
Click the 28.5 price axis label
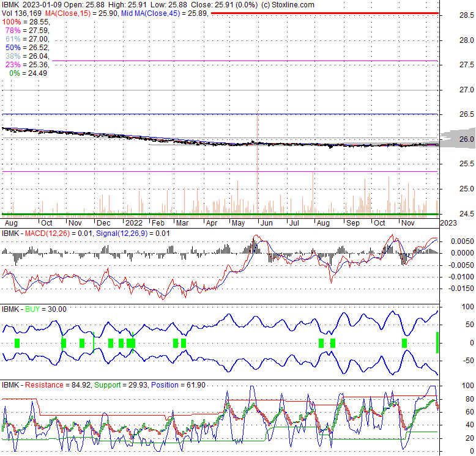point(466,15)
